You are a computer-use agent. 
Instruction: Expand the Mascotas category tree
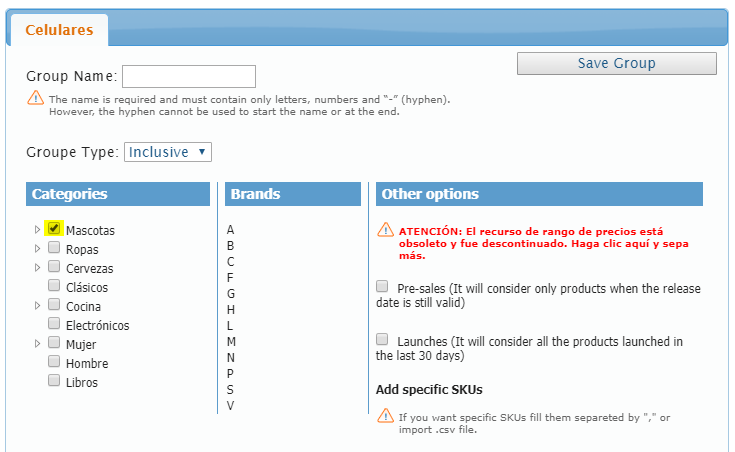[38, 230]
